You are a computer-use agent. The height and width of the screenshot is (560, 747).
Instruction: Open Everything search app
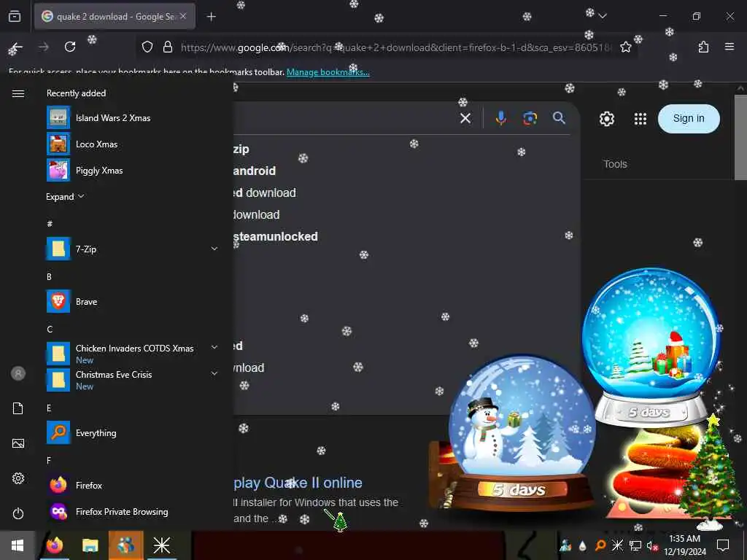click(132, 432)
